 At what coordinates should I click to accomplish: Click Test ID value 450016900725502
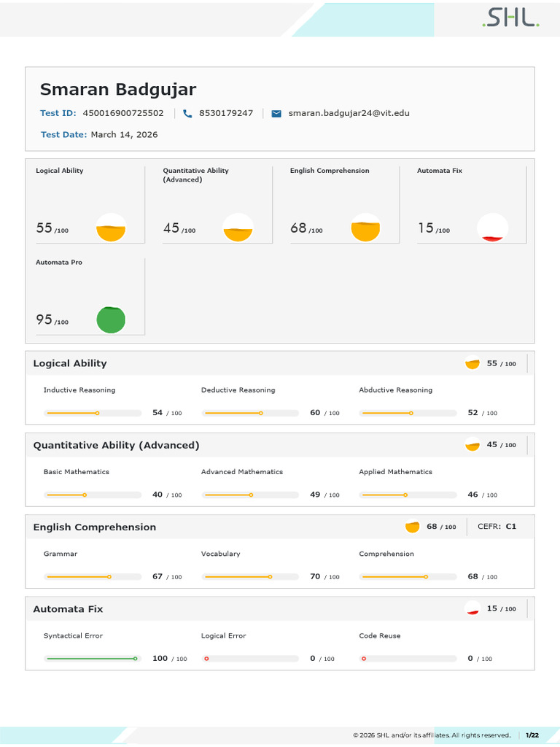point(123,113)
